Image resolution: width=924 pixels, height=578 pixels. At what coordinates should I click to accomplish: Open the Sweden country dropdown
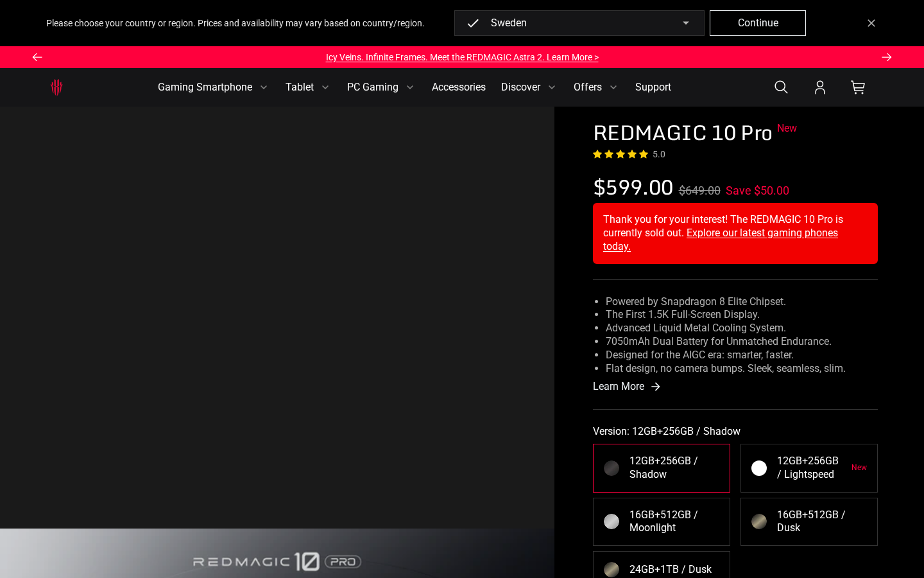click(579, 23)
